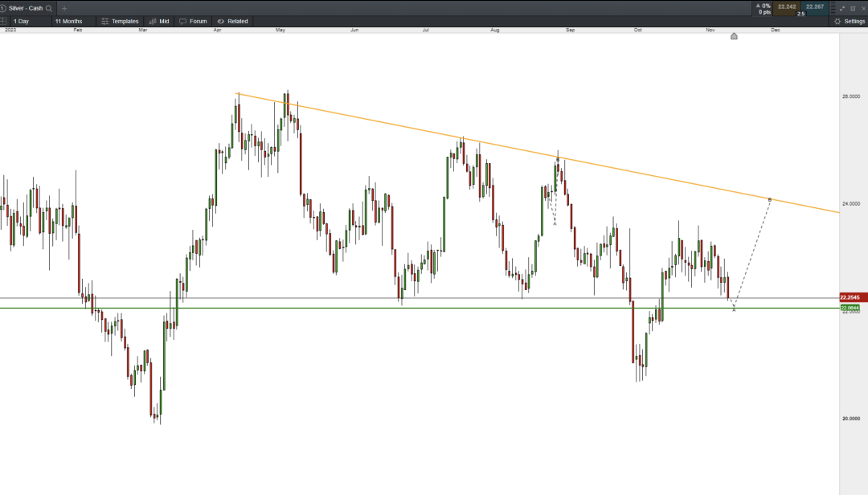Click the time axis marker near November
This screenshot has height=495, width=868.
(x=734, y=36)
